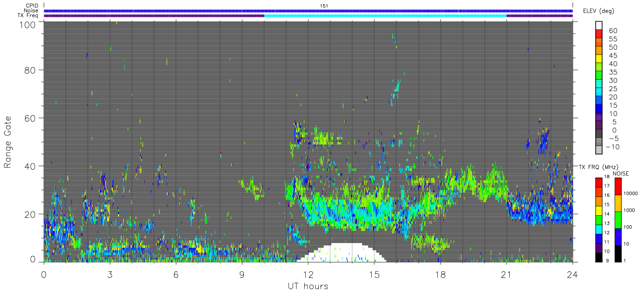This screenshot has height=297, width=644.
Task: Click the '18' tick label on UT hours axis
Action: click(x=440, y=274)
